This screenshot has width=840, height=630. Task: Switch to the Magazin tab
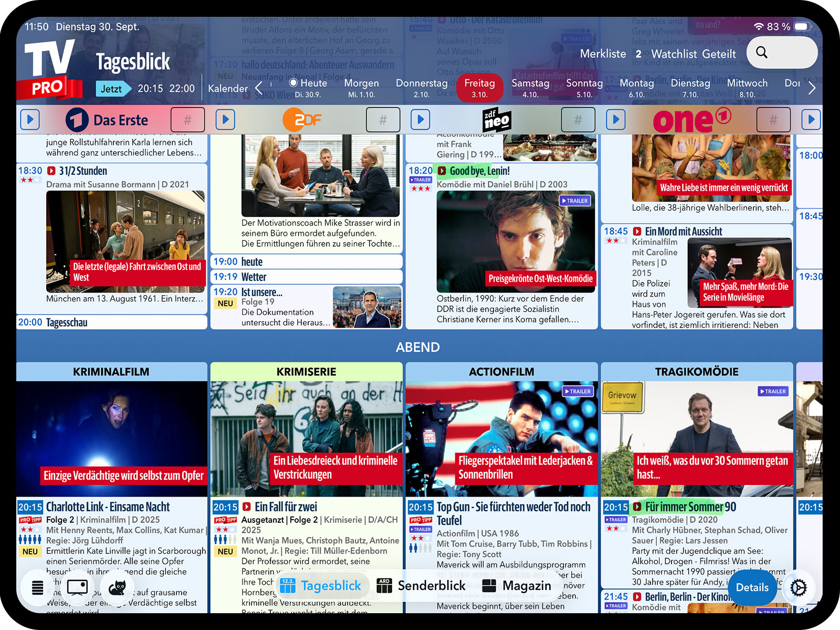pos(516,586)
